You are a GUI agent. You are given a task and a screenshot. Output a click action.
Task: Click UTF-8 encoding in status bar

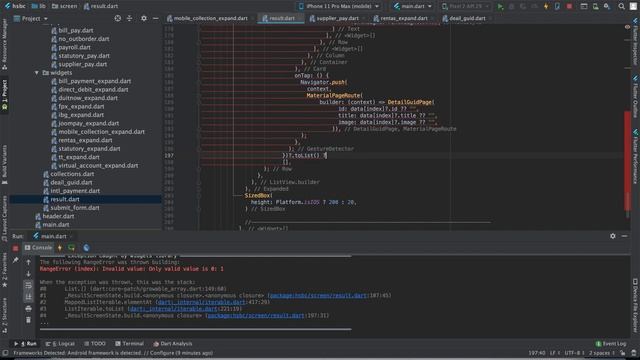[574, 353]
